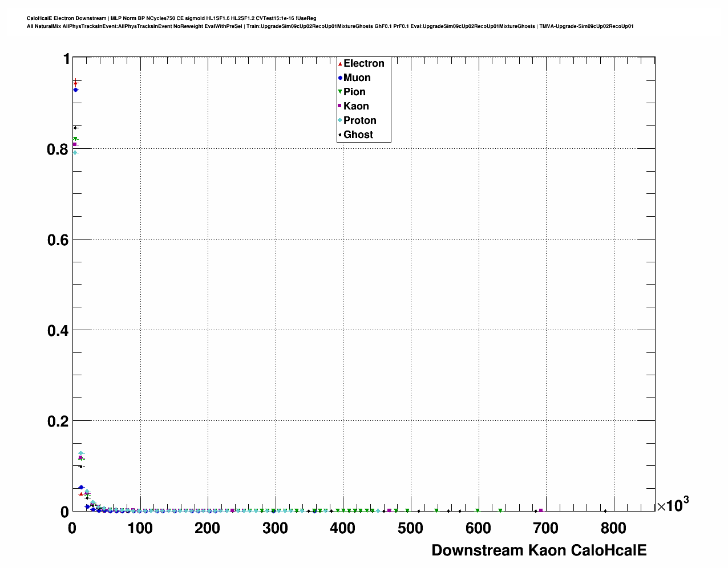Click the y-axis label 0.2
This screenshot has height=568, width=728.
(x=58, y=421)
